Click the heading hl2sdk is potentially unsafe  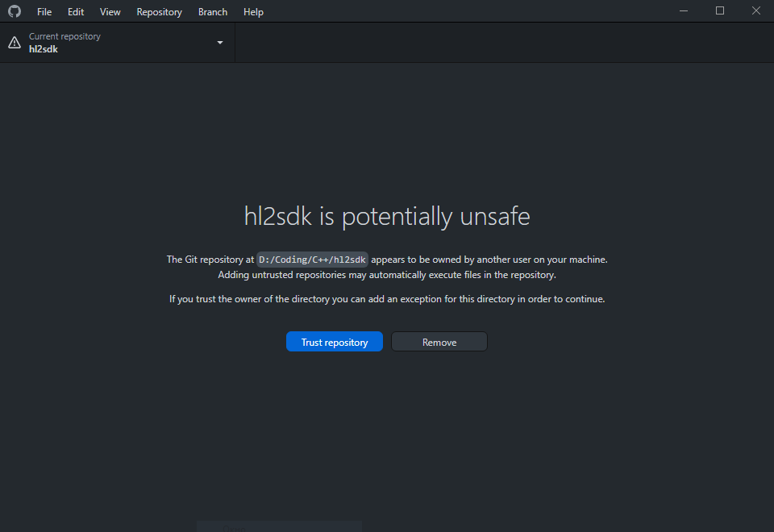(x=387, y=216)
